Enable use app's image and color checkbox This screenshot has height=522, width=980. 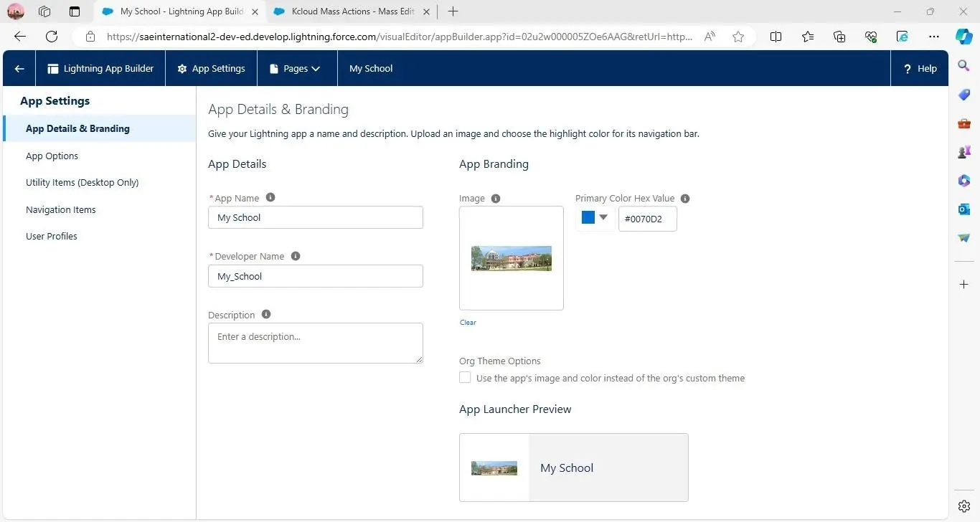466,377
